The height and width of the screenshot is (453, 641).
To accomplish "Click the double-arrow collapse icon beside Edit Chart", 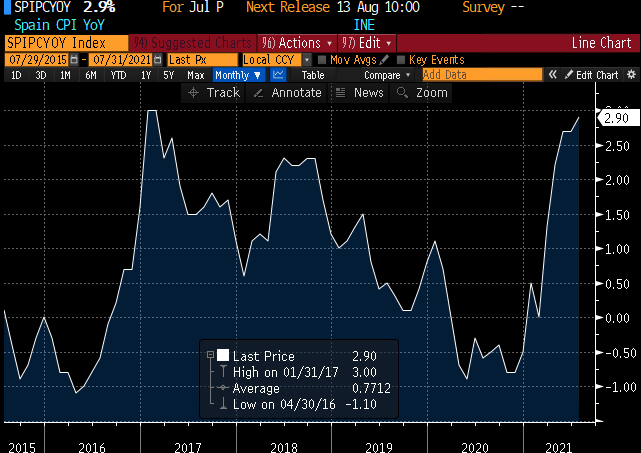I will pos(552,75).
